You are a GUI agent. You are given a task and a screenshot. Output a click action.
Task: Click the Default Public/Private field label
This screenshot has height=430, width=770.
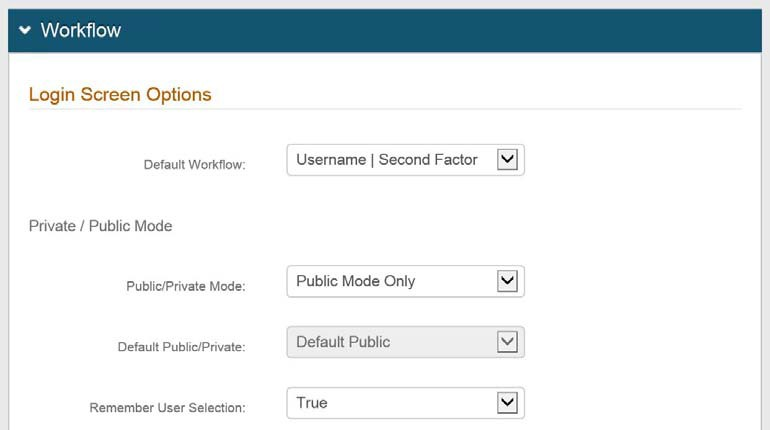[x=181, y=347]
